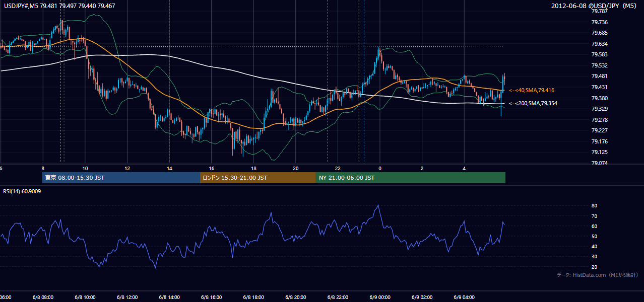Click price axis value 79.431

pyautogui.click(x=599, y=87)
